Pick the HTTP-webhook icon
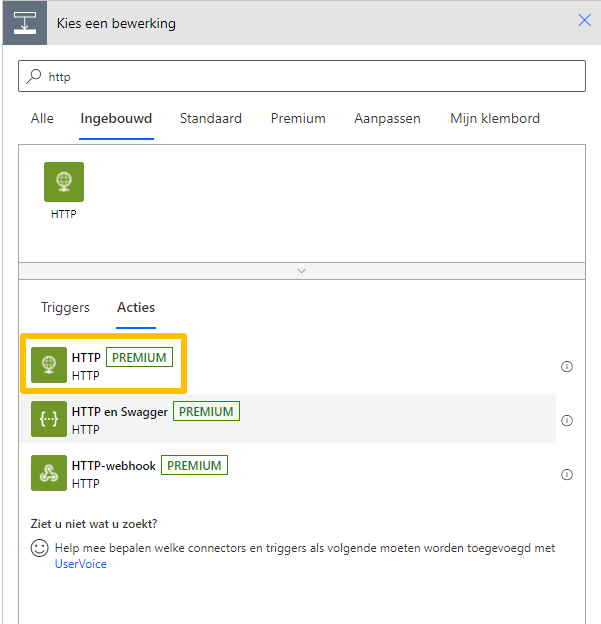 [x=49, y=473]
